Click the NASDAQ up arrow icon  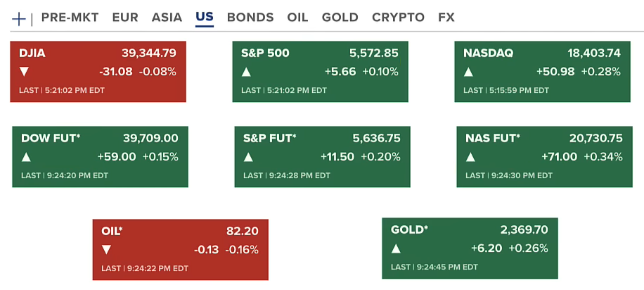pos(469,71)
